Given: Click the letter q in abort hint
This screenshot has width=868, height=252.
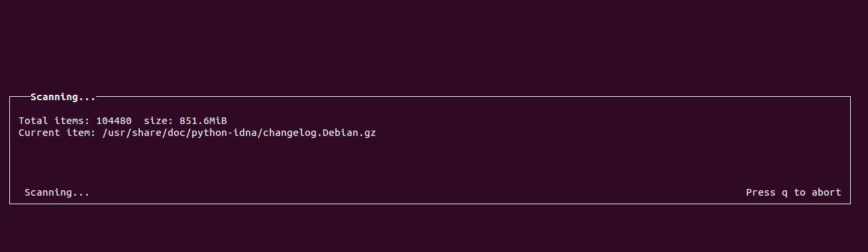Looking at the screenshot, I should pyautogui.click(x=785, y=193).
